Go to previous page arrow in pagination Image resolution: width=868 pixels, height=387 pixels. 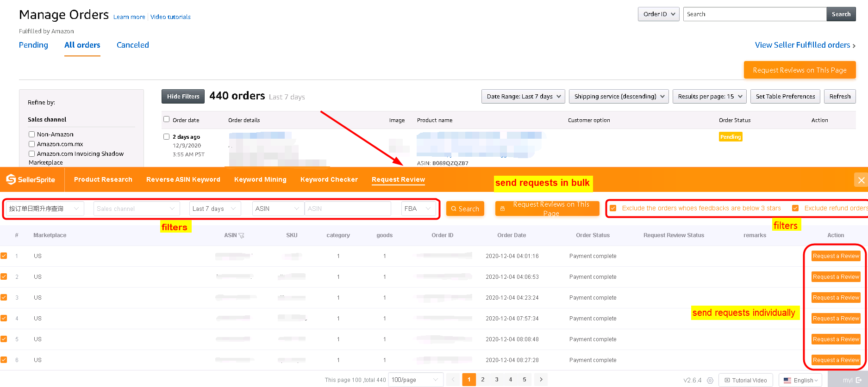pyautogui.click(x=453, y=380)
